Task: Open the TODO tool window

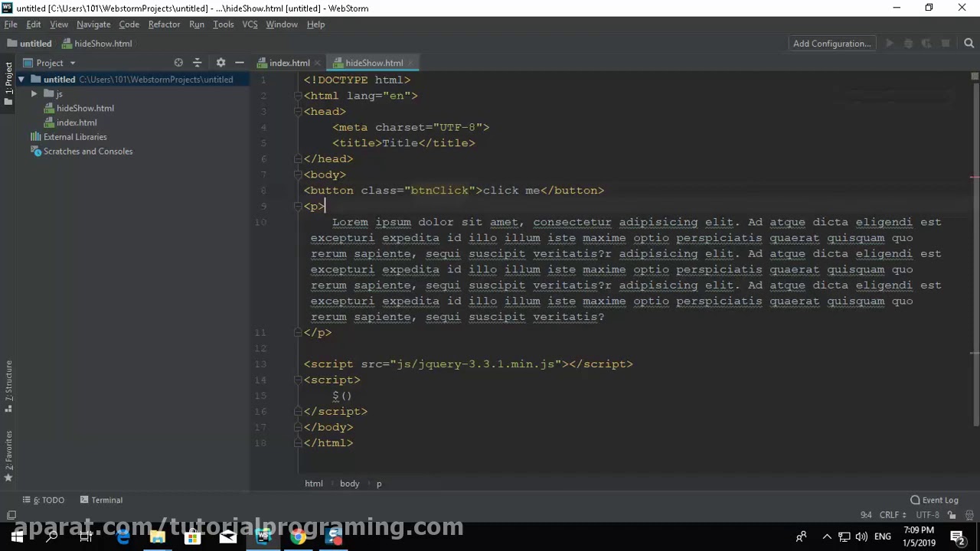Action: pyautogui.click(x=44, y=500)
